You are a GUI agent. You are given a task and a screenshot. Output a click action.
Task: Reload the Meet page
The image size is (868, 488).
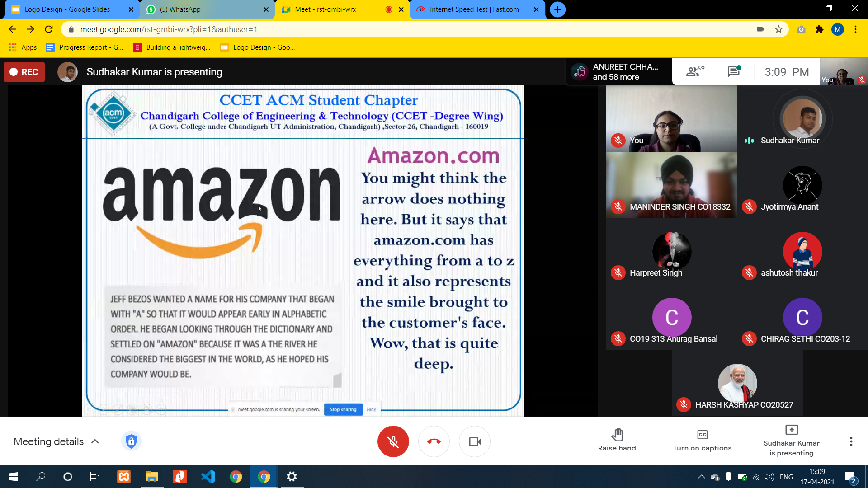(x=49, y=29)
